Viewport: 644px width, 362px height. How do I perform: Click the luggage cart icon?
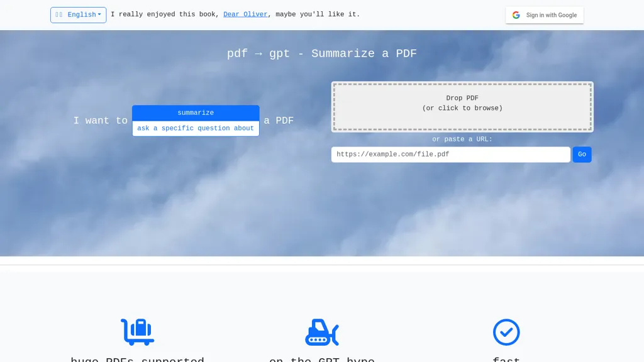pyautogui.click(x=137, y=332)
